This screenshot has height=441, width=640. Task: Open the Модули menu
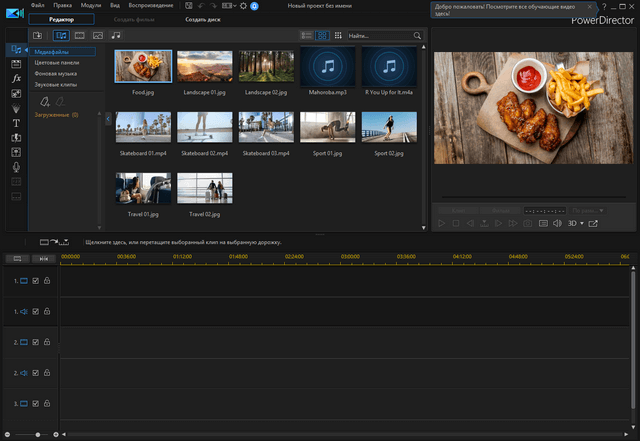pyautogui.click(x=92, y=5)
